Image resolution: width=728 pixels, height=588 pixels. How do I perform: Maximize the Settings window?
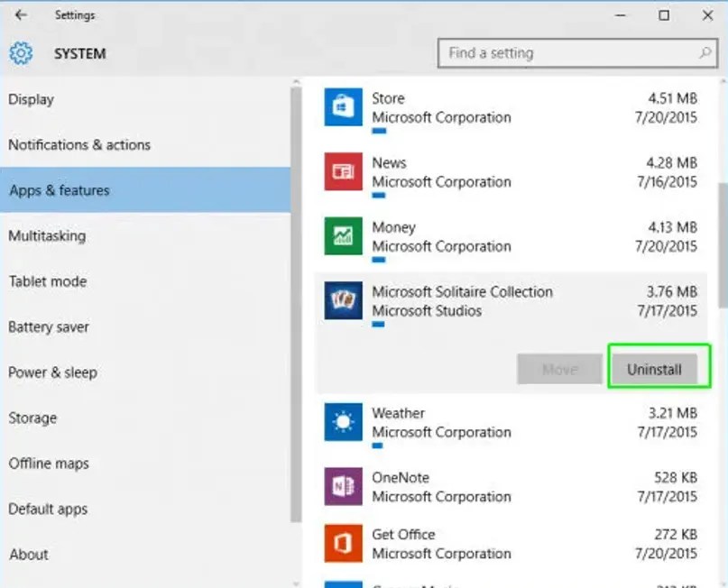tap(664, 15)
